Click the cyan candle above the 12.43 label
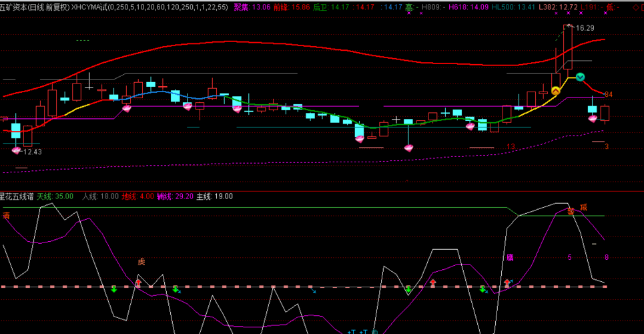 point(15,130)
